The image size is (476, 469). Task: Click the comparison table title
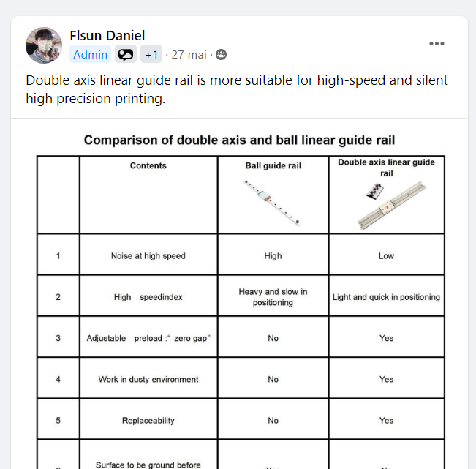point(239,140)
